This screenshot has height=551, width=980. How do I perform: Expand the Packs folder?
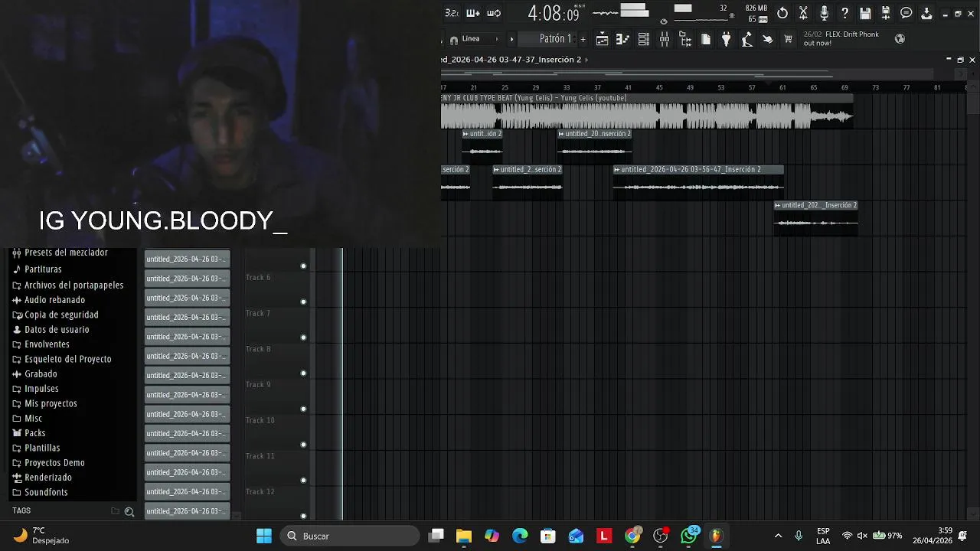coord(29,433)
